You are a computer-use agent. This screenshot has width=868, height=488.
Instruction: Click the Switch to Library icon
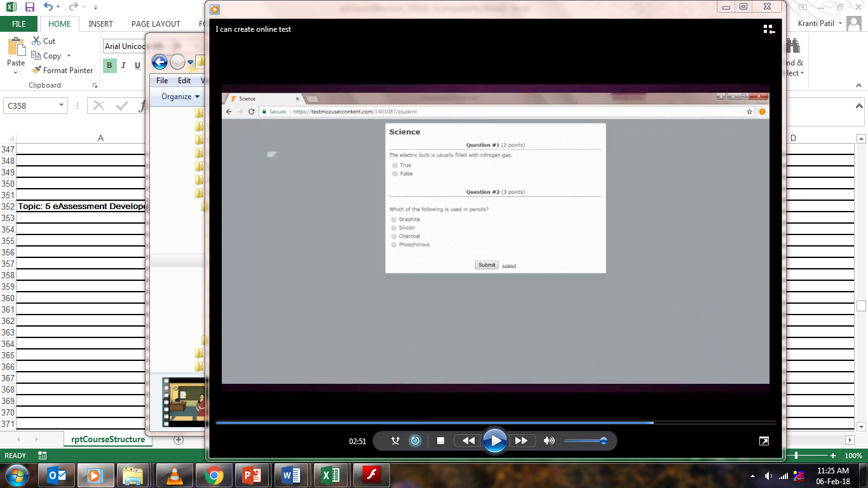769,29
